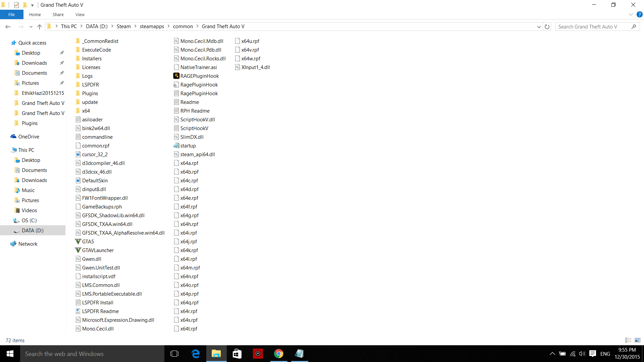Viewport: 644px width, 362px height.
Task: Click the refresh button beside address bar
Action: pos(547,26)
